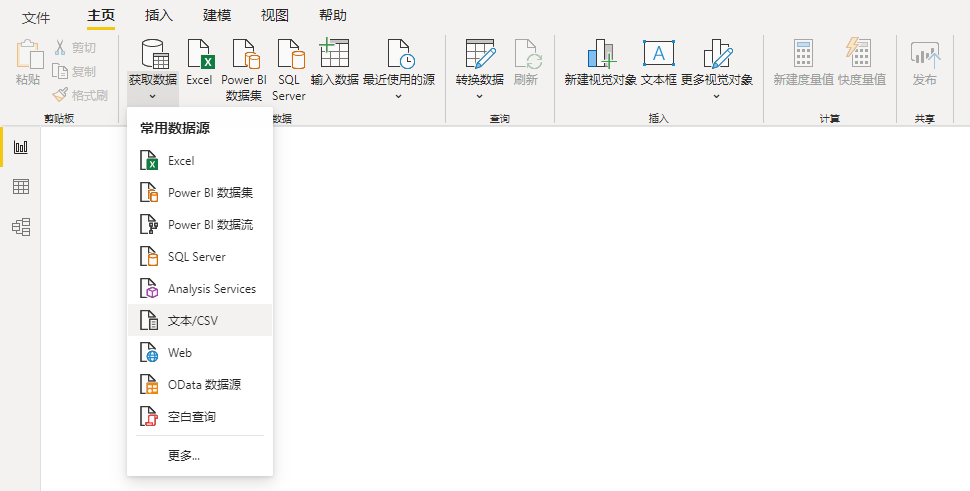Open the data table view sidebar icon
The height and width of the screenshot is (491, 970).
point(20,187)
